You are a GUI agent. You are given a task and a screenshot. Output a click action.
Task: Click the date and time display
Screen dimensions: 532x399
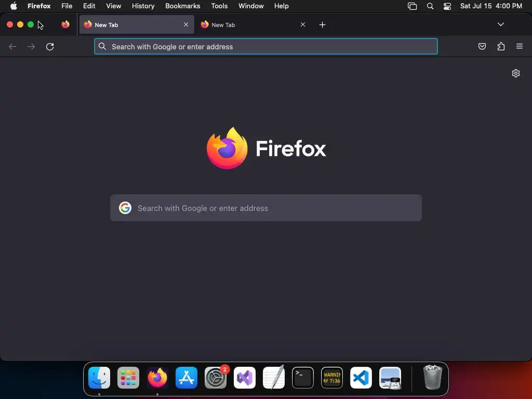[491, 6]
